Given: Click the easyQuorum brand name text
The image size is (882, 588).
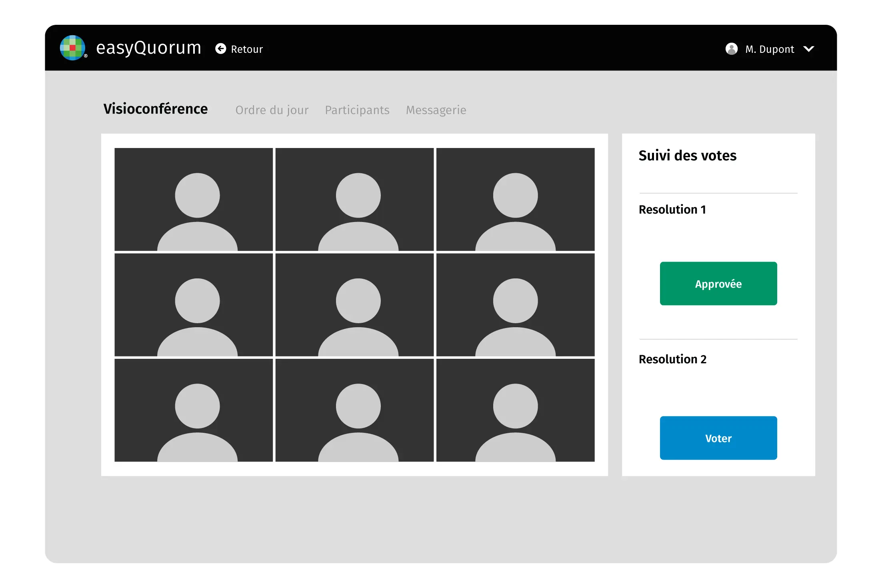Looking at the screenshot, I should point(148,48).
